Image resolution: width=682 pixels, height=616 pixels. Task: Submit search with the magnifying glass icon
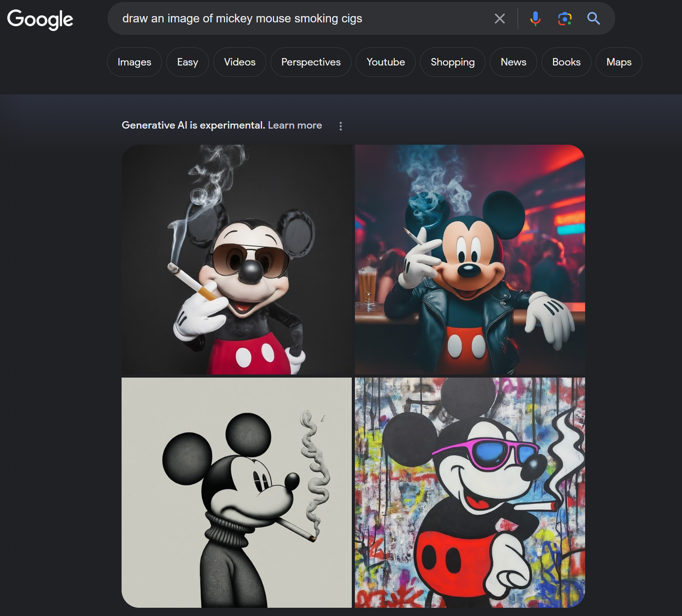(x=594, y=19)
